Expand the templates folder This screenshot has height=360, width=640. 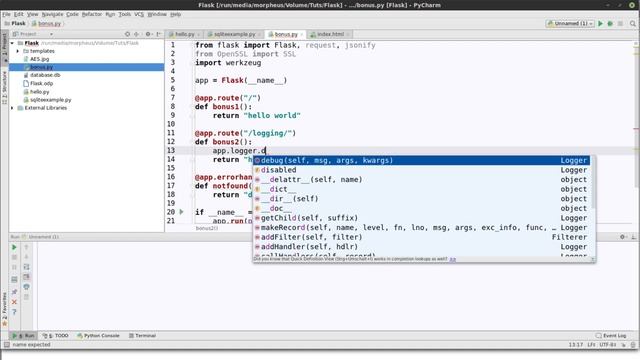point(18,51)
